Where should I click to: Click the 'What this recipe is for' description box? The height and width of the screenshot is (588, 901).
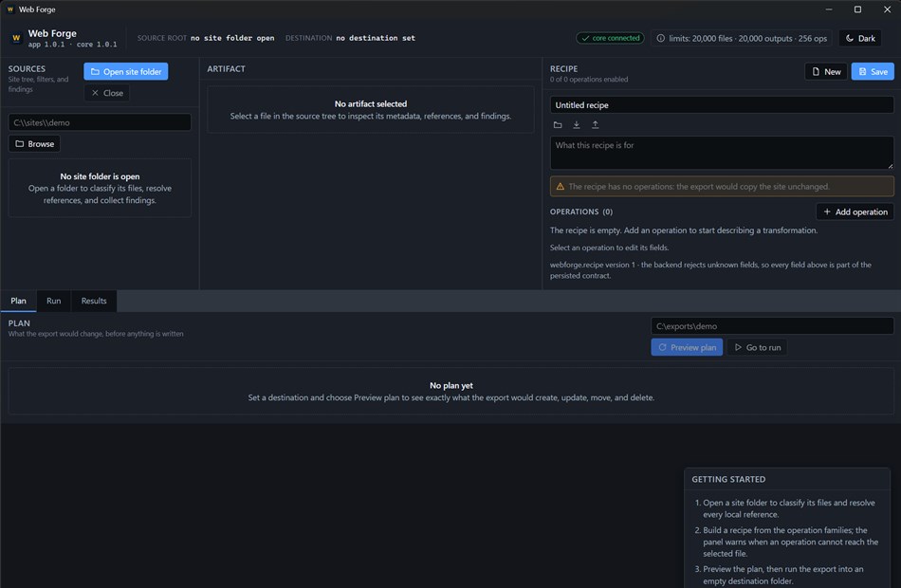(722, 153)
